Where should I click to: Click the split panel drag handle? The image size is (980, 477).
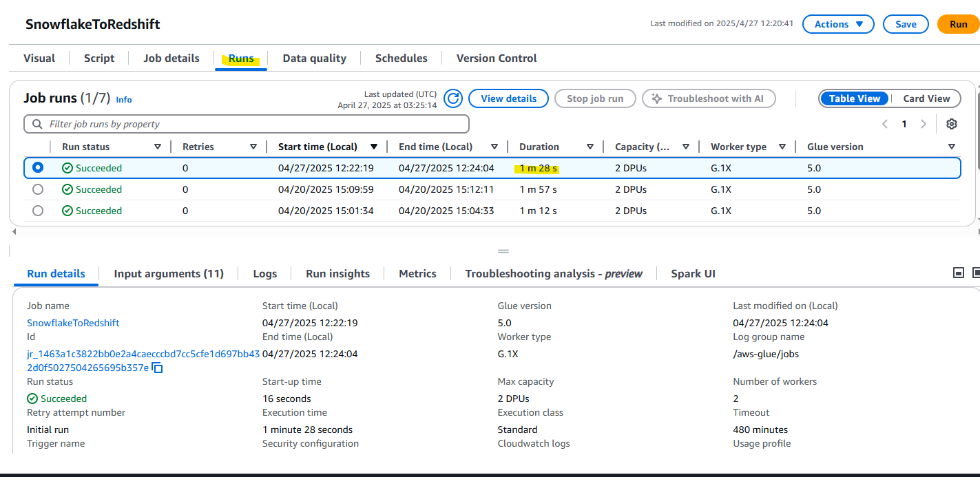[503, 251]
